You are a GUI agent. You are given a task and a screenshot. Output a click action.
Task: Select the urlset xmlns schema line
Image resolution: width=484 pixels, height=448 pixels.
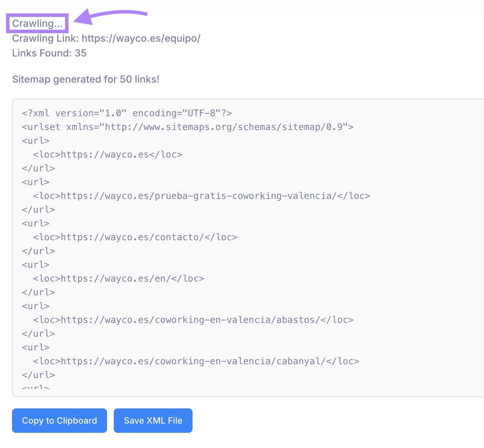tap(188, 126)
